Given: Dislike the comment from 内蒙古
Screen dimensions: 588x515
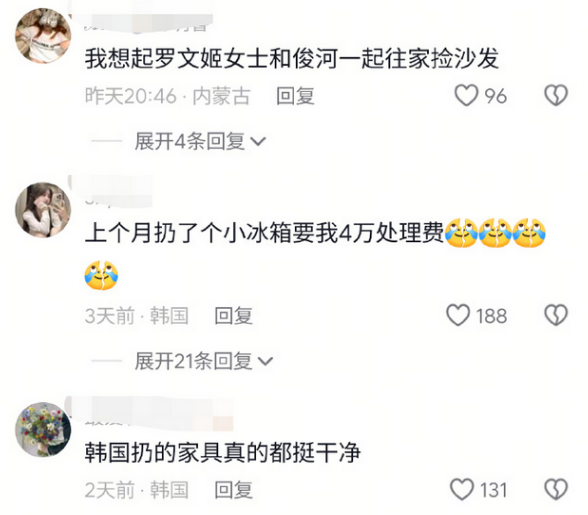Looking at the screenshot, I should [556, 96].
